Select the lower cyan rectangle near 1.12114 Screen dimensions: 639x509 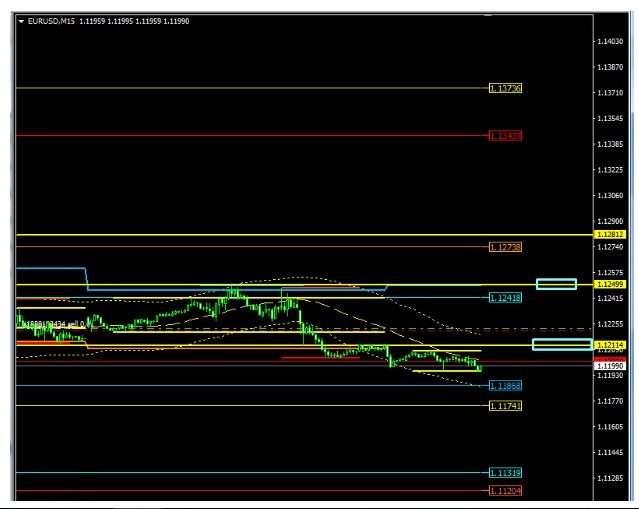561,345
